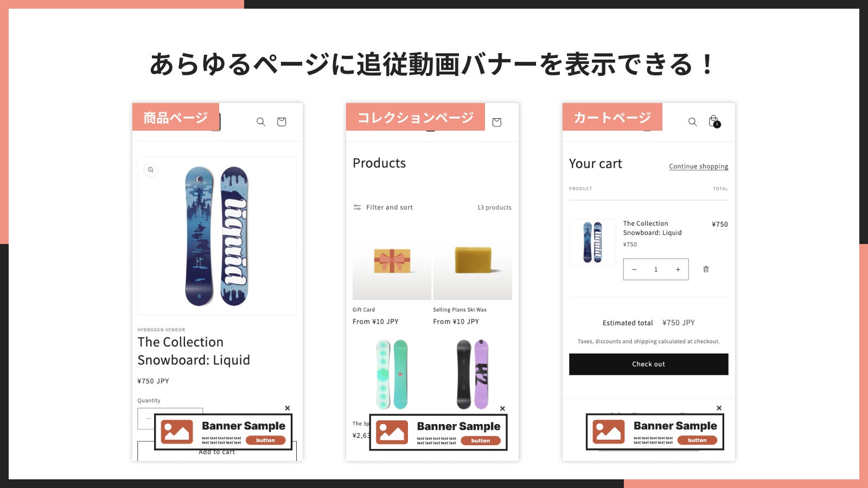Decrease cart quantity with the minus button

[x=634, y=269]
